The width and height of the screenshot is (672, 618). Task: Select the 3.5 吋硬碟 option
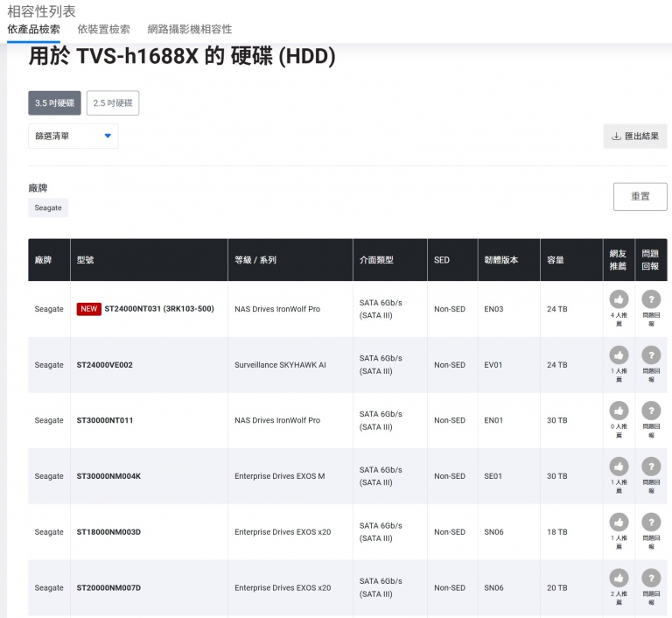(x=54, y=103)
